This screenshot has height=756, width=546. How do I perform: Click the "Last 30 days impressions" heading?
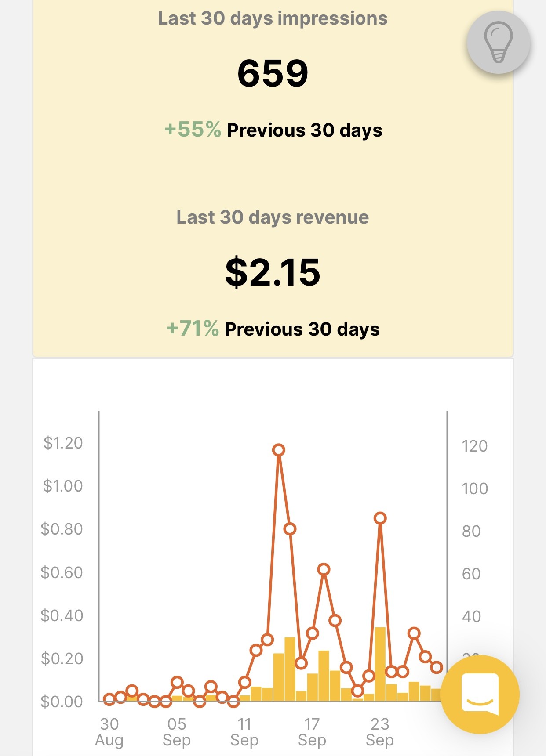(273, 18)
